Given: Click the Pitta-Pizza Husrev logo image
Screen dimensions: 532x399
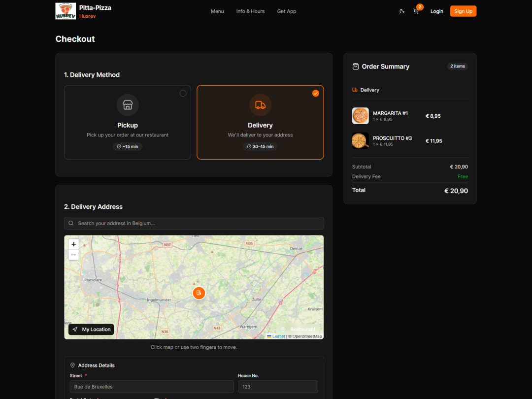Looking at the screenshot, I should [66, 11].
